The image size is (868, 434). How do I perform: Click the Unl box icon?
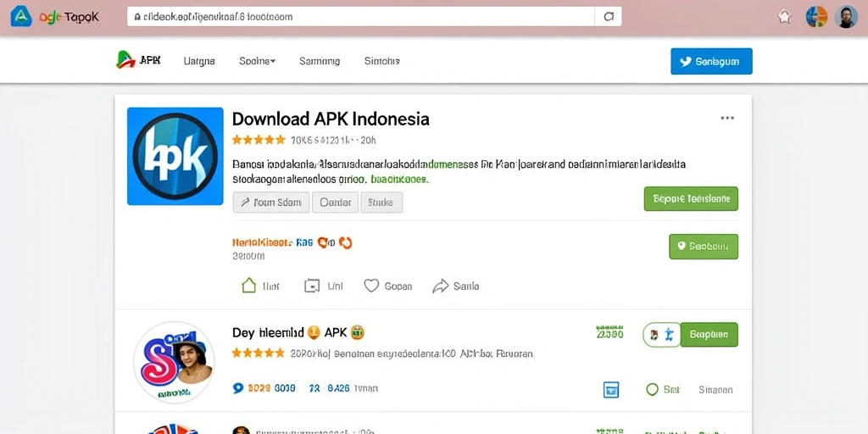312,287
